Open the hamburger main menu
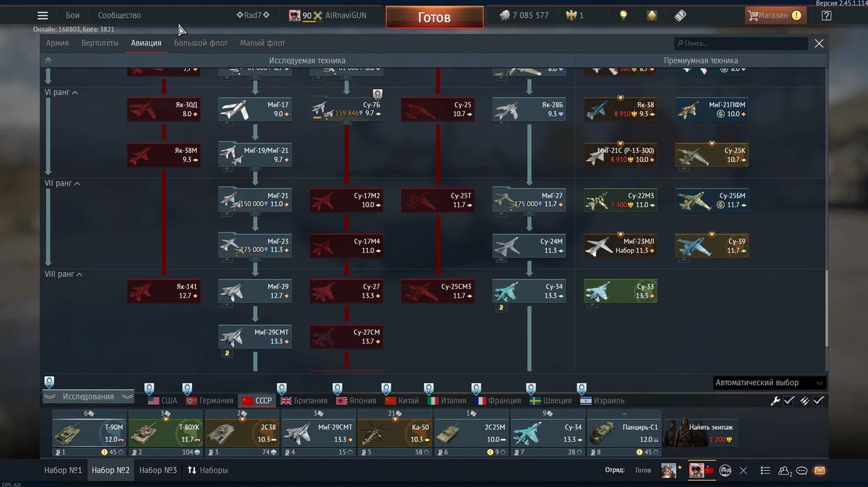The height and width of the screenshot is (487, 868). (42, 16)
